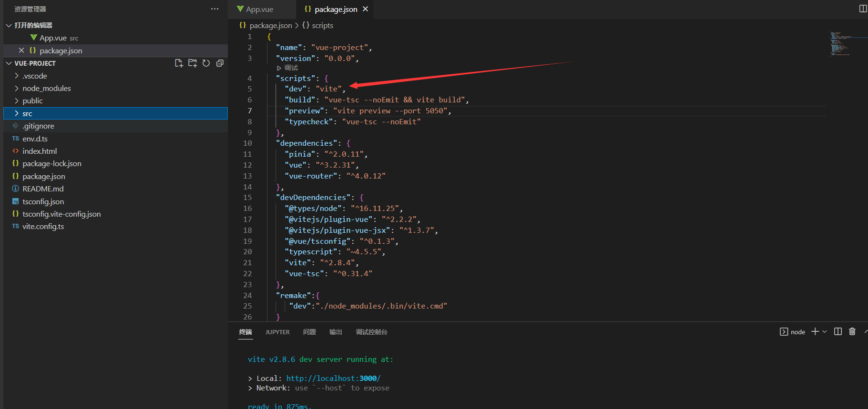Collapse all folders in explorer
Viewport: 868px width, 409px height.
pos(220,63)
